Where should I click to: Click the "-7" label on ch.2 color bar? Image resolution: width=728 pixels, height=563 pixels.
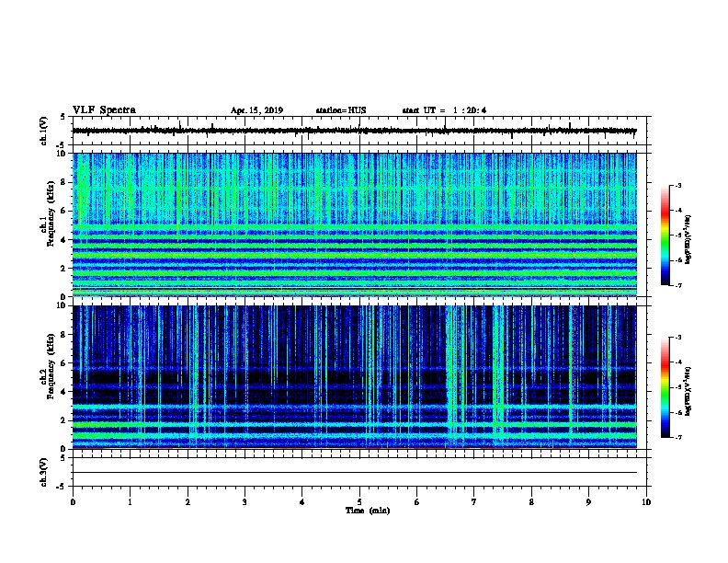[x=677, y=437]
